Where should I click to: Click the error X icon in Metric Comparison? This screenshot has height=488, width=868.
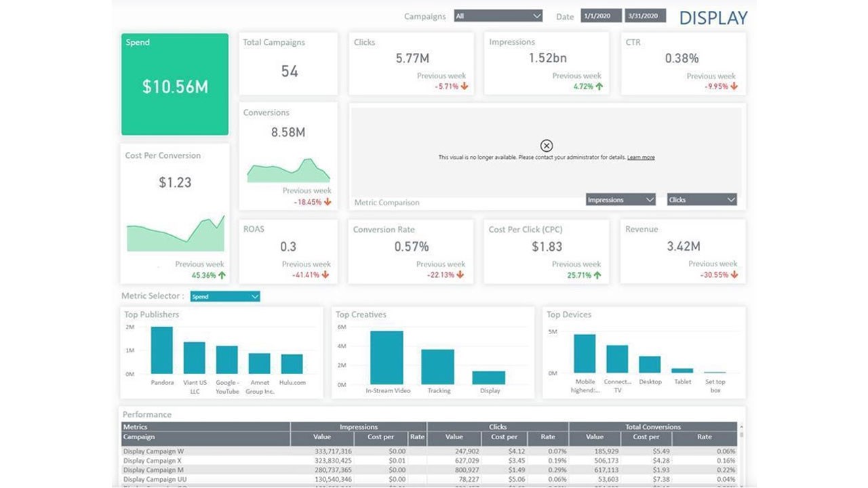[547, 146]
